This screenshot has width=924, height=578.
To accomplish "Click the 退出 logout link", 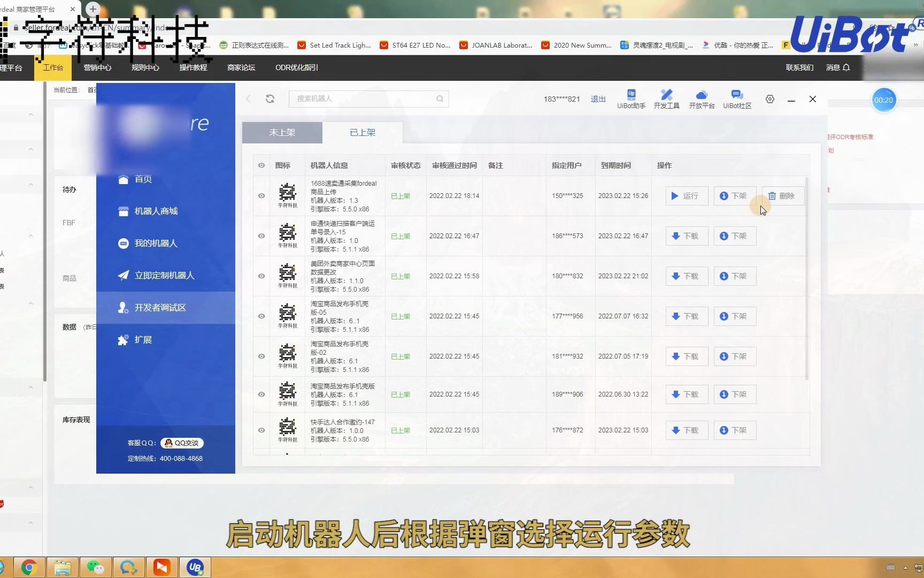I will point(598,98).
